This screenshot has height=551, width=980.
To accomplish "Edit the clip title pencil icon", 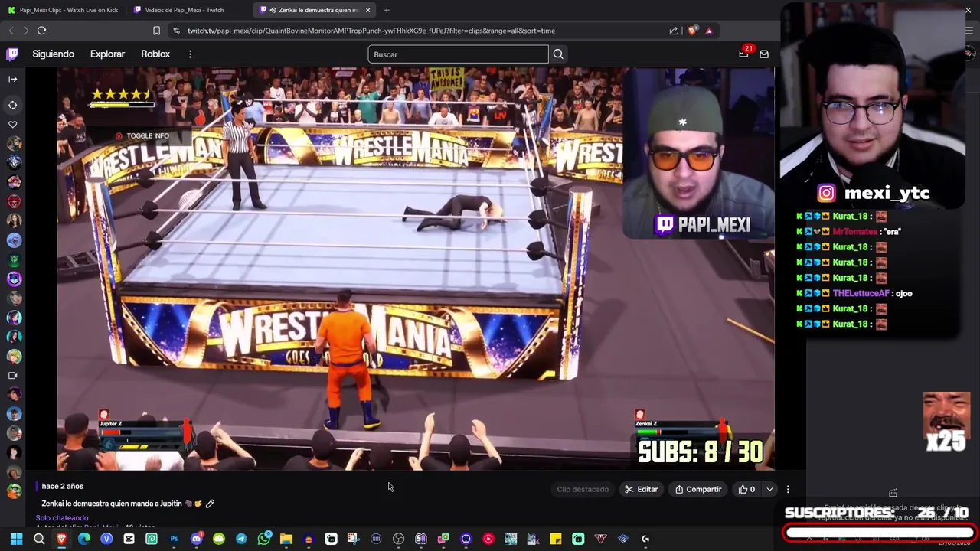I will click(x=210, y=504).
